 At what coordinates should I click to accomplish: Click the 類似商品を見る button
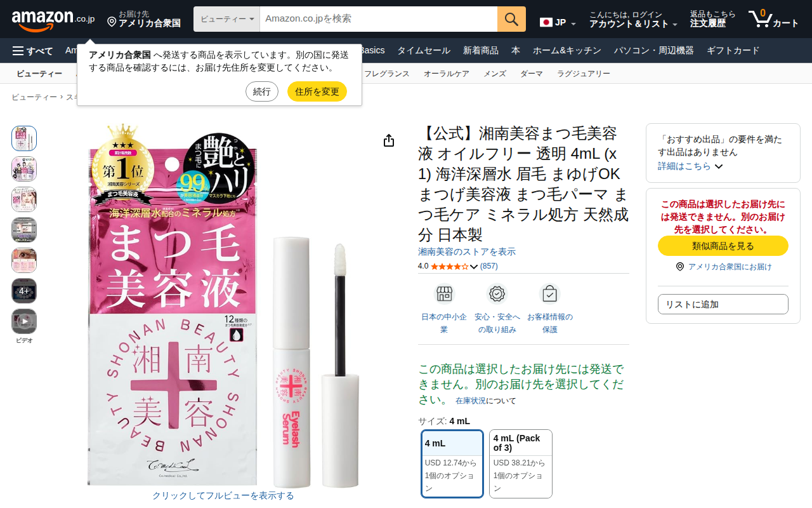click(x=723, y=246)
